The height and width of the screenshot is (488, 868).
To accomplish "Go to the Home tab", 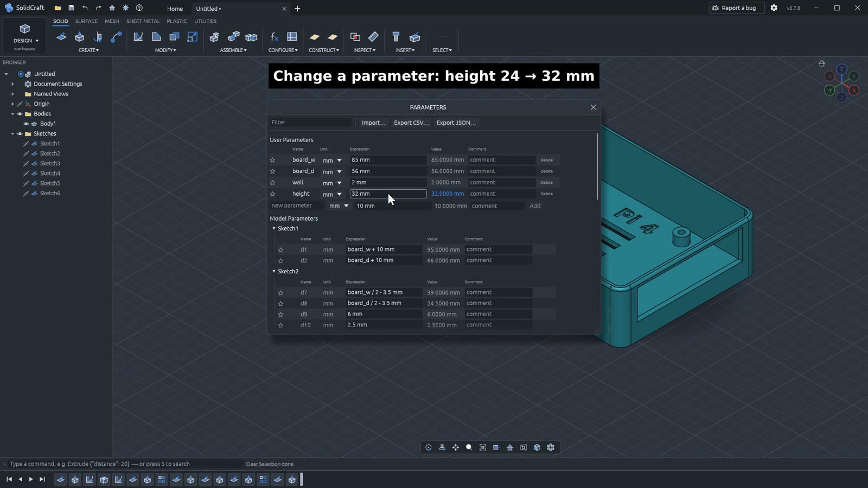I will [x=175, y=9].
